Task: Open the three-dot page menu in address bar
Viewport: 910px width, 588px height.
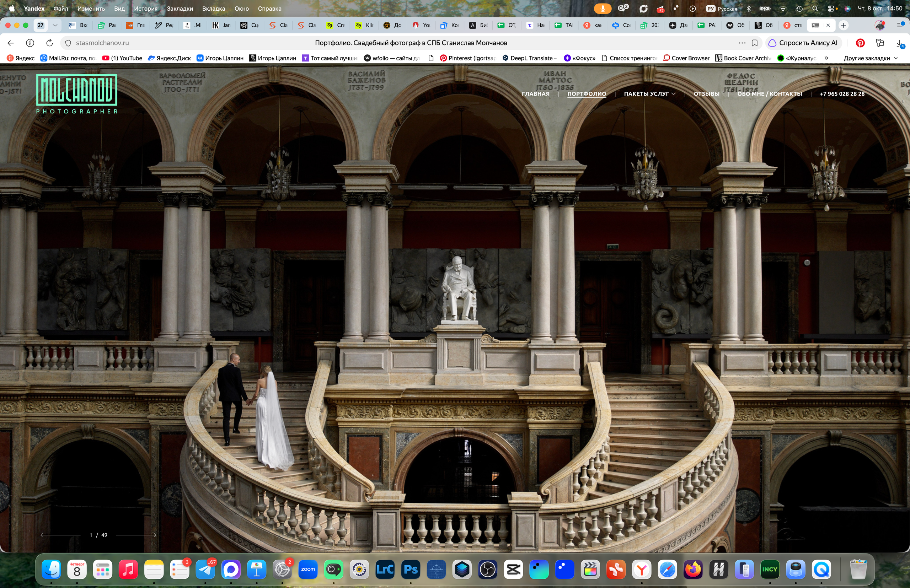Action: click(x=742, y=43)
